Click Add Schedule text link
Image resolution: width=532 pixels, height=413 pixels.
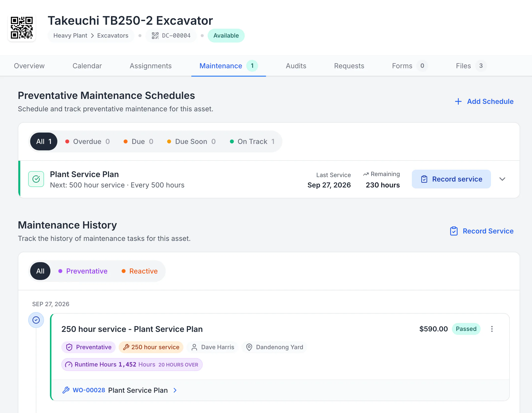click(x=490, y=101)
